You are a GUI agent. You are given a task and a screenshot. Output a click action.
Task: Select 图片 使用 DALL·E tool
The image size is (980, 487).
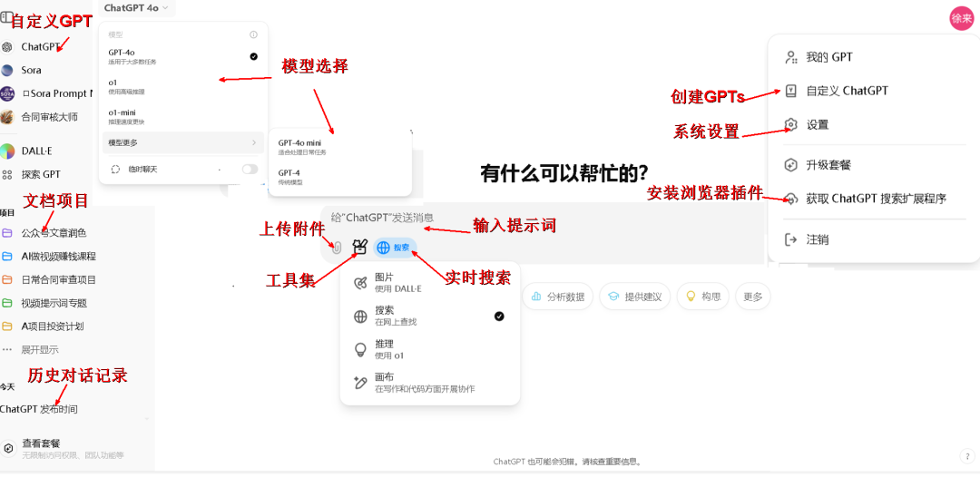tap(430, 282)
